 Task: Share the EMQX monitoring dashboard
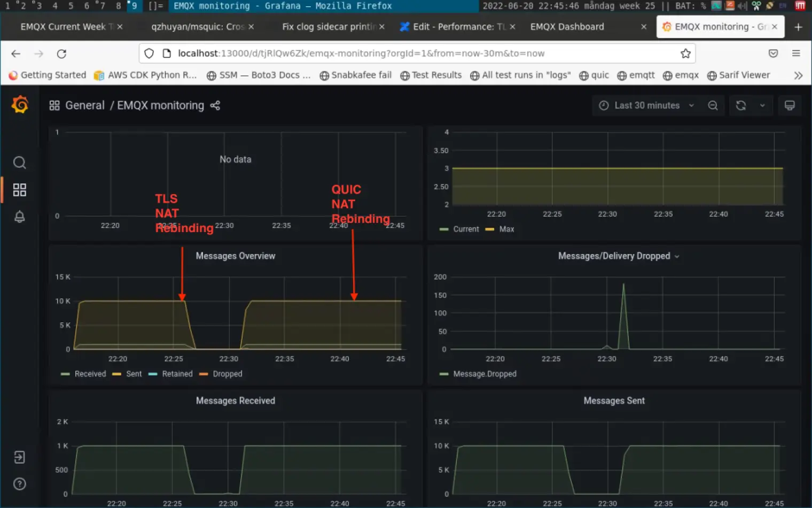point(215,105)
